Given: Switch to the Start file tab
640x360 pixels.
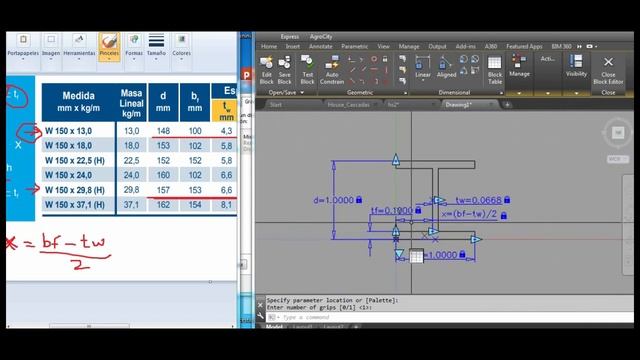Looking at the screenshot, I should pos(276,105).
